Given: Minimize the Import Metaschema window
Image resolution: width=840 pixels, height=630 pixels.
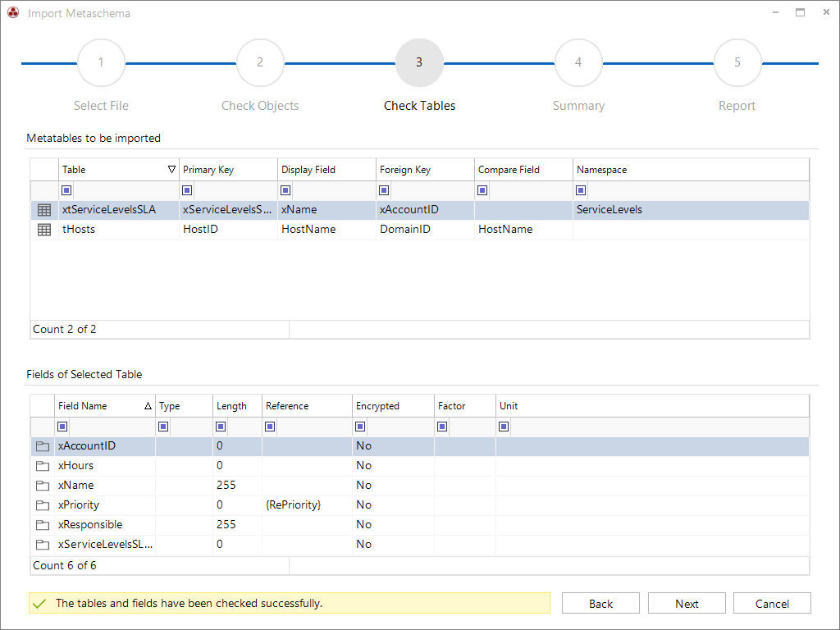Looking at the screenshot, I should coord(775,12).
